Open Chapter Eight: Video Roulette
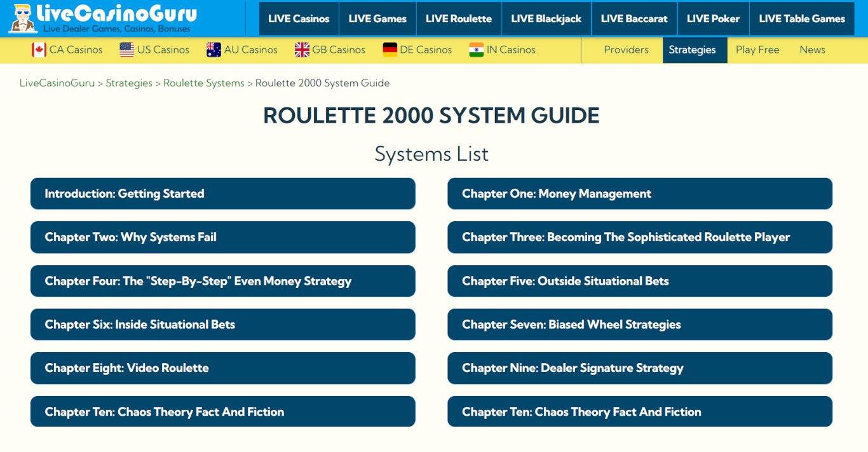Viewport: 868px width, 452px height. pyautogui.click(x=223, y=368)
